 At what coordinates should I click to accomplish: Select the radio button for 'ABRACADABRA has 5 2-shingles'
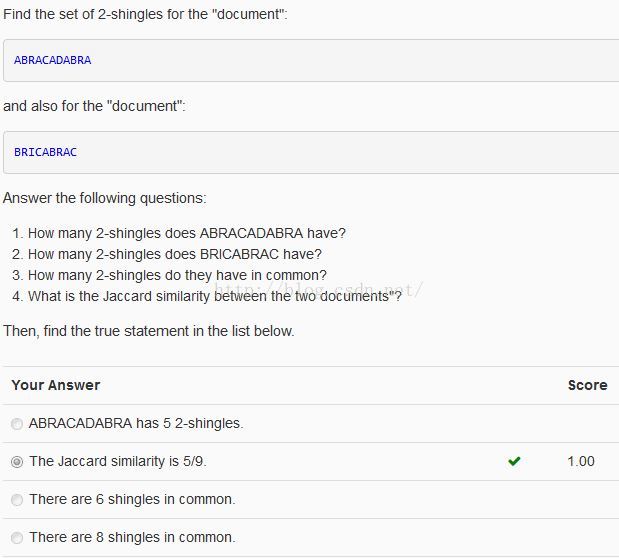[x=17, y=424]
